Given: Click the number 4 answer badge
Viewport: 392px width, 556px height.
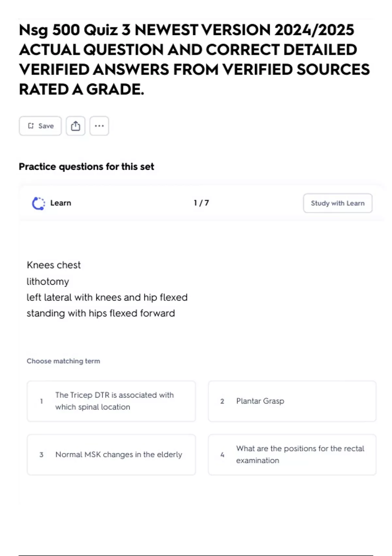Looking at the screenshot, I should [x=222, y=455].
